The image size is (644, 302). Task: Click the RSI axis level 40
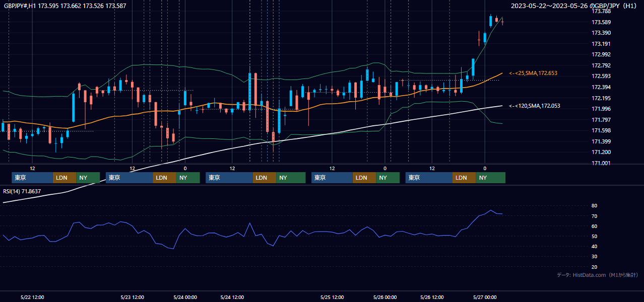click(594, 246)
